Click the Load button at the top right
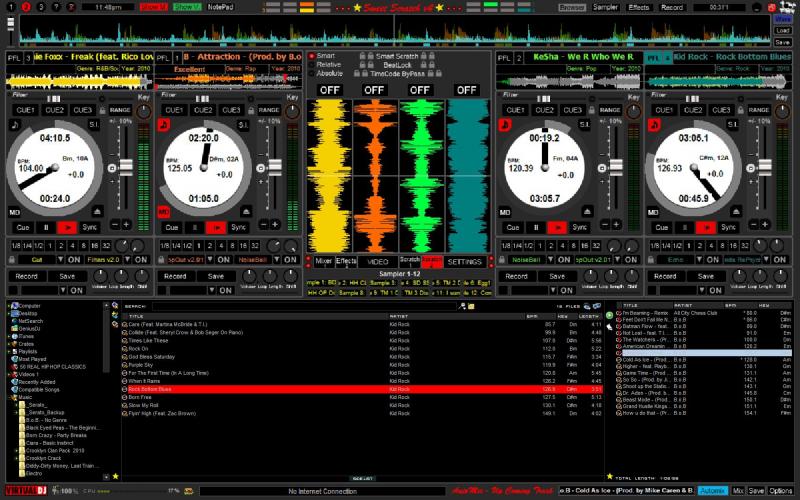Image resolution: width=800 pixels, height=500 pixels. (783, 31)
